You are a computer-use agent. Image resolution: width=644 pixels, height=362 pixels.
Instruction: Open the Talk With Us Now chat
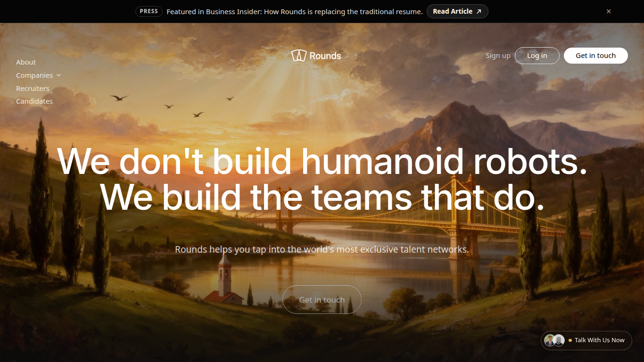[586, 340]
